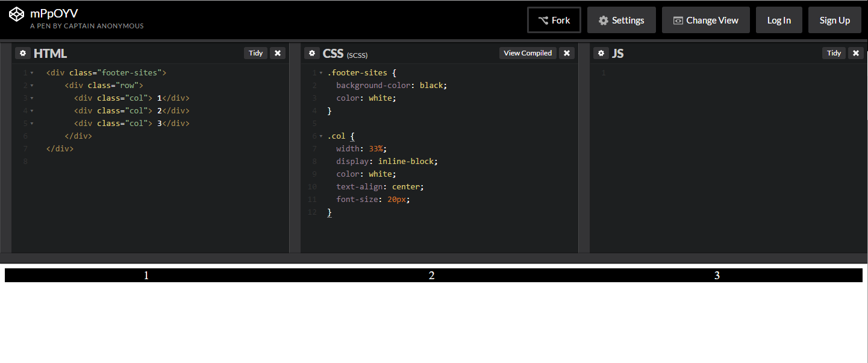Image resolution: width=868 pixels, height=363 pixels.
Task: Open HTML editor settings gear
Action: (23, 53)
